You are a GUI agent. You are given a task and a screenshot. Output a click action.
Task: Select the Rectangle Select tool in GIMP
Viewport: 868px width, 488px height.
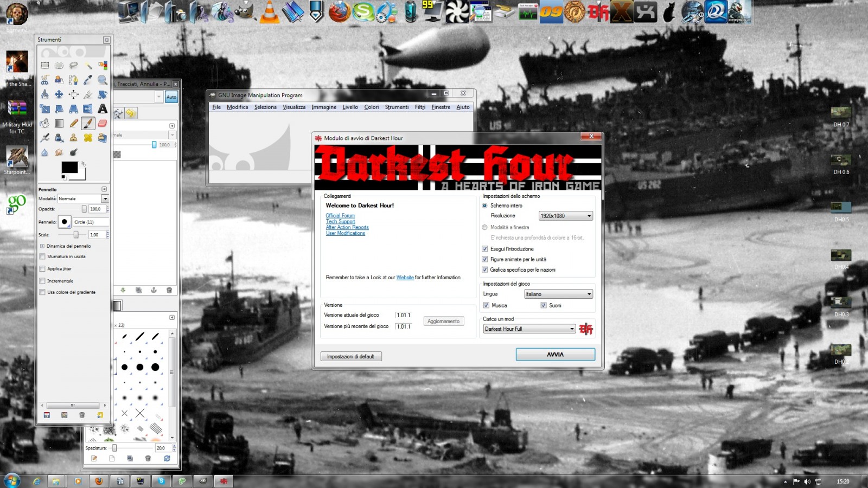point(45,66)
